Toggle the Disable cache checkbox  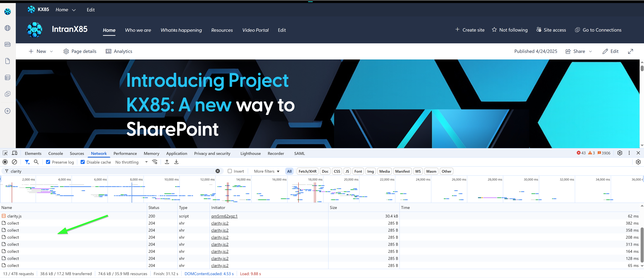coord(82,162)
